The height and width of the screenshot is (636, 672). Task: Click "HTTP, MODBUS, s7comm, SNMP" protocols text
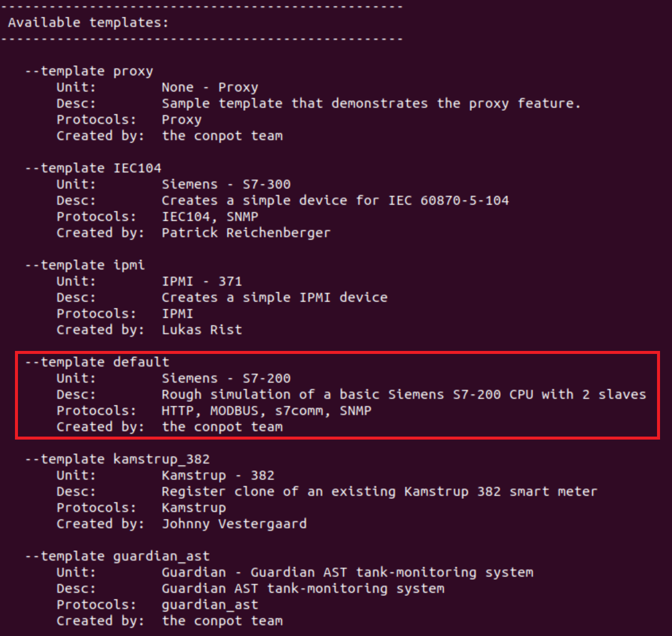click(x=266, y=411)
